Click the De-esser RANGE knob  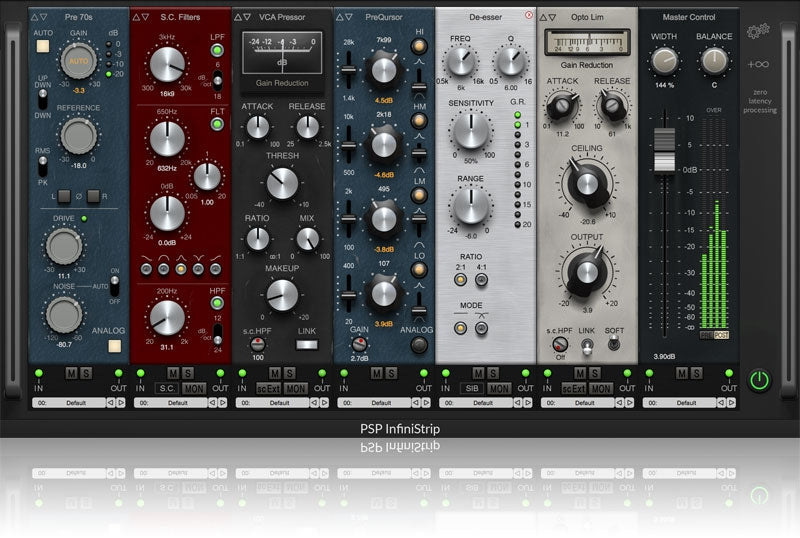(x=471, y=206)
